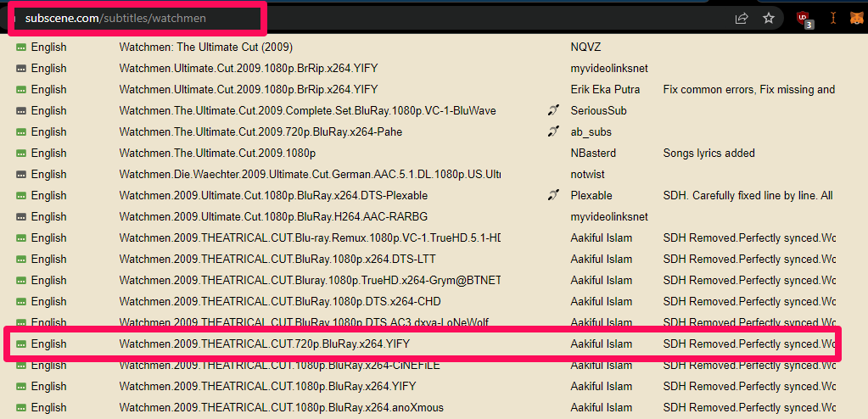
Task: Open uploader Erik Eka Putra's profile
Action: pos(605,89)
